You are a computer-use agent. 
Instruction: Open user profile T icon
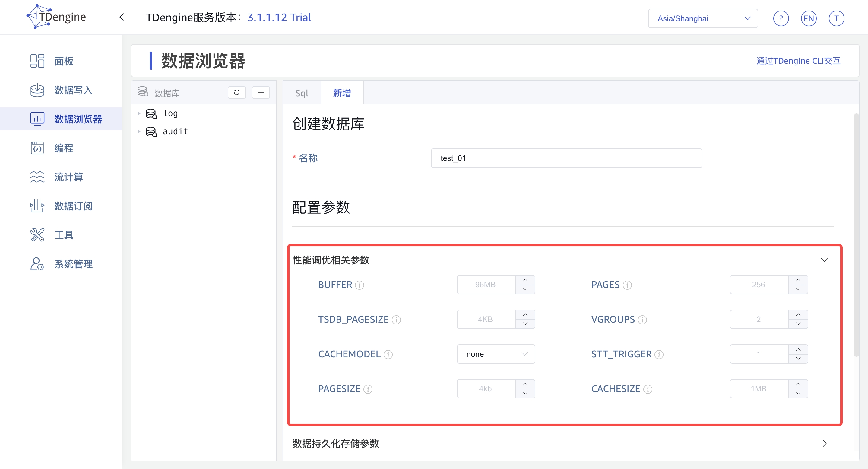pyautogui.click(x=836, y=18)
